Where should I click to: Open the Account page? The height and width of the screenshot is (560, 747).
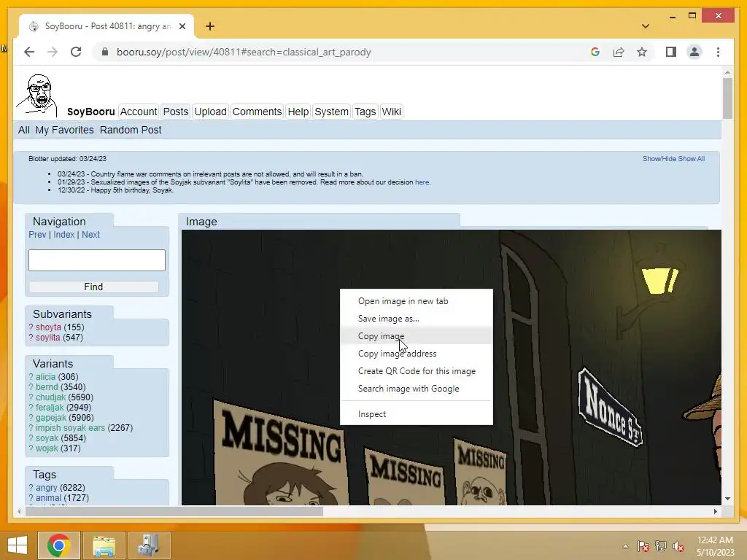click(x=138, y=112)
